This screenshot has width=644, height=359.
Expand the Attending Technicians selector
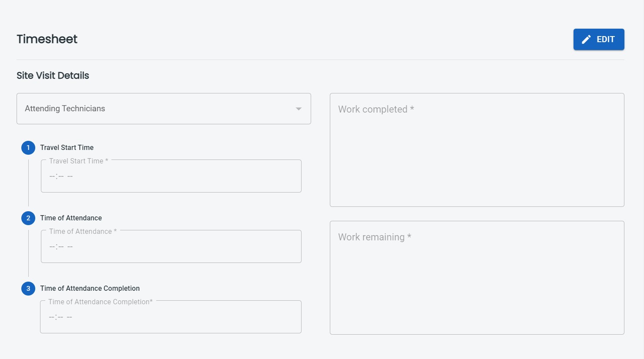pos(164,109)
